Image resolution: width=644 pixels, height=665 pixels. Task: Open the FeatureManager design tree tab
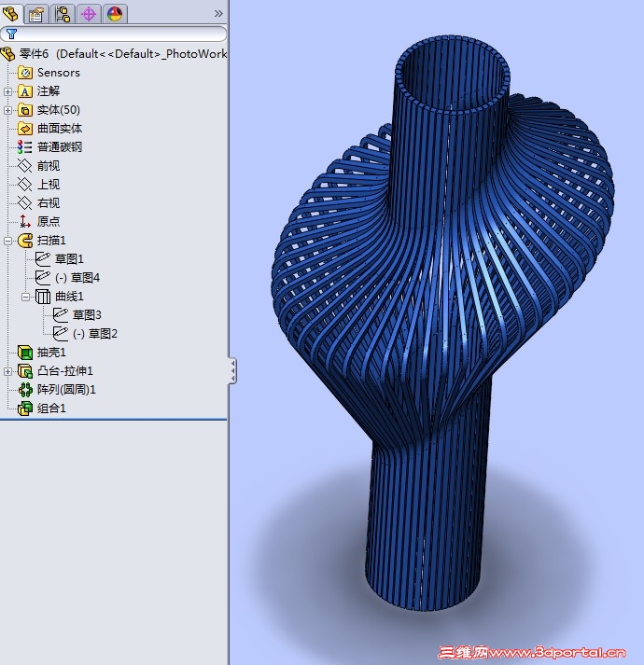[x=10, y=14]
